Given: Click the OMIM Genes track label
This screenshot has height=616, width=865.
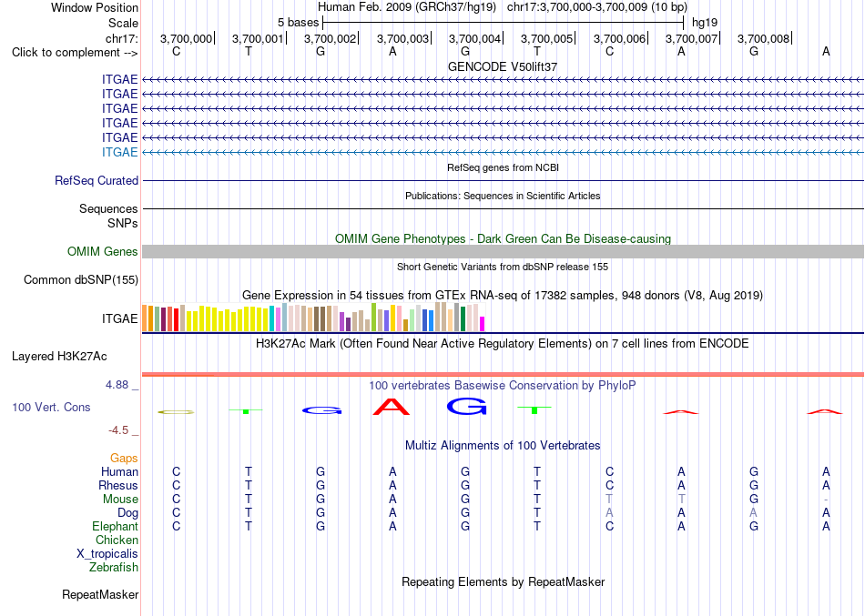Looking at the screenshot, I should [x=103, y=251].
